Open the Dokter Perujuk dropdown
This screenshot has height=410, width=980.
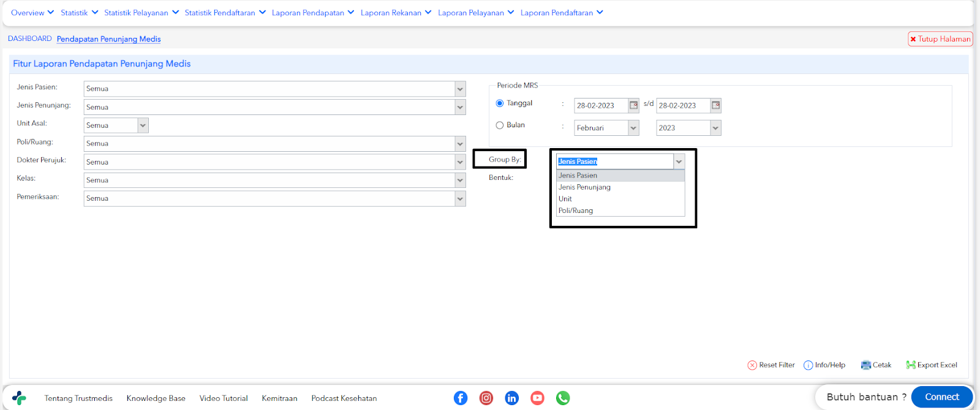460,162
